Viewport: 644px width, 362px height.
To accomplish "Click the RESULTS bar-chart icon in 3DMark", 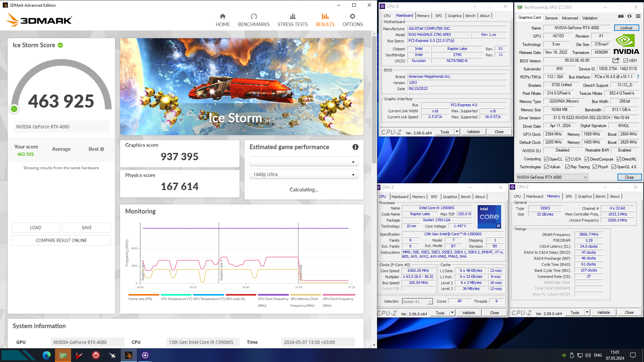I will click(x=325, y=16).
